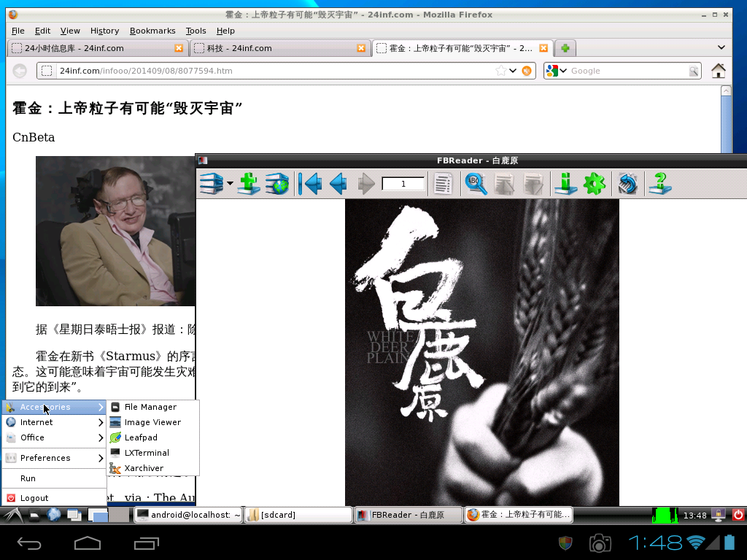Click the Stephen Hawking photo in the article
The image size is (747, 560).
[115, 231]
